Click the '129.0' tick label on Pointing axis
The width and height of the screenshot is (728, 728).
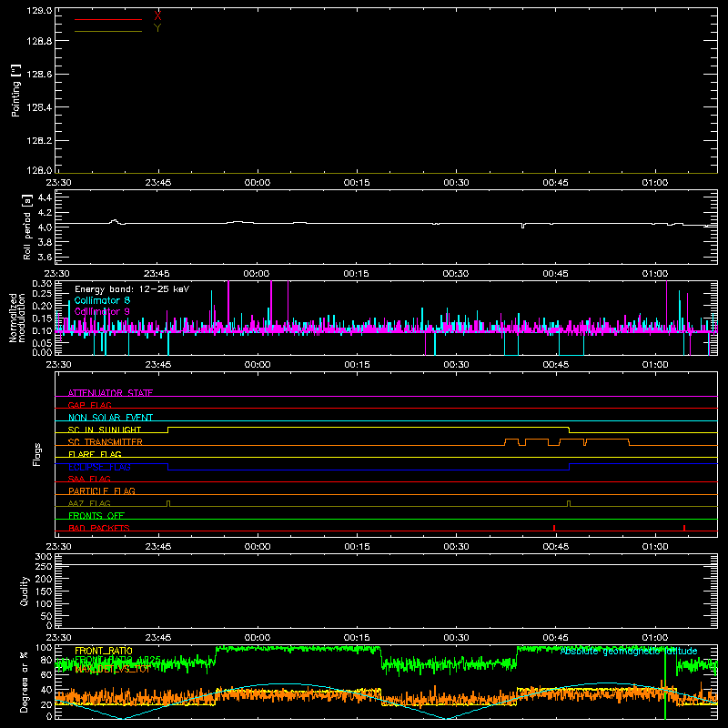click(x=39, y=10)
